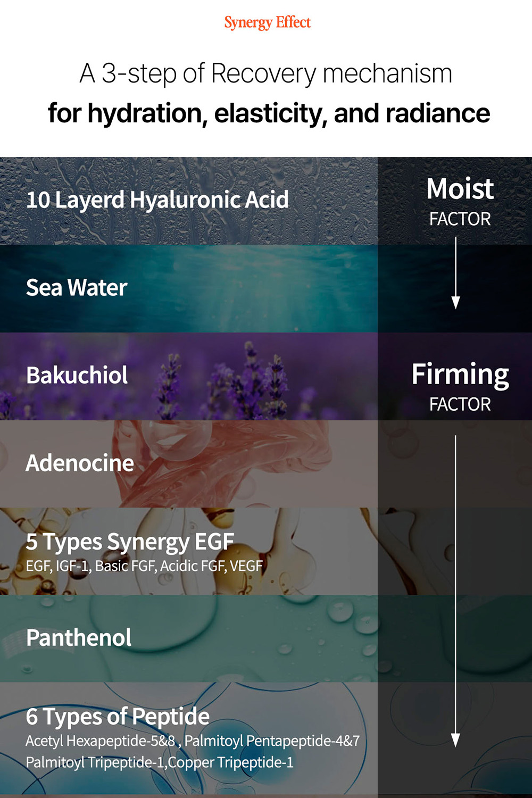This screenshot has width=532, height=798.
Task: Click the Firming heading text
Action: point(460,375)
